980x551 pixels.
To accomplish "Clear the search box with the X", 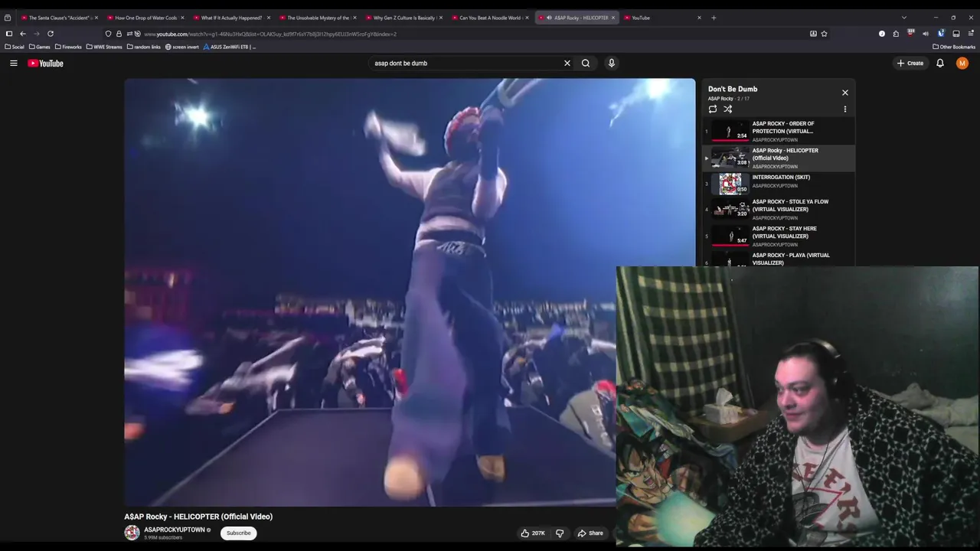I will click(x=567, y=64).
